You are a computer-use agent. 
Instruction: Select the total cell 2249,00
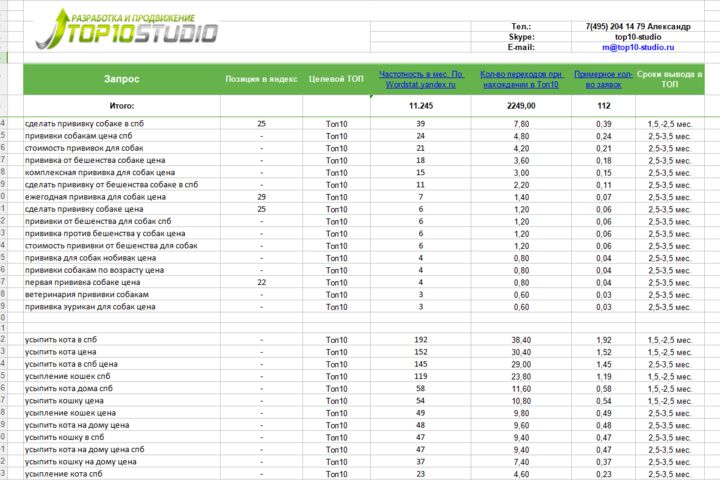point(521,106)
